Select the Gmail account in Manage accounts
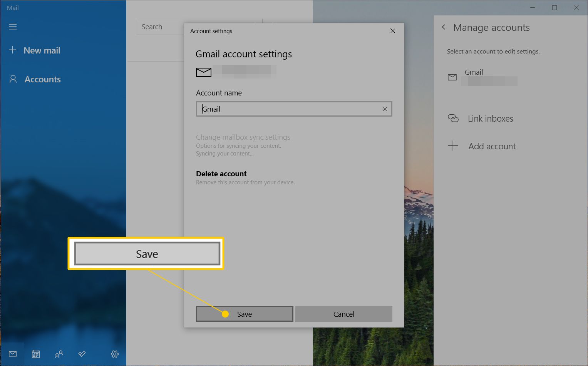The image size is (588, 366). click(x=483, y=77)
